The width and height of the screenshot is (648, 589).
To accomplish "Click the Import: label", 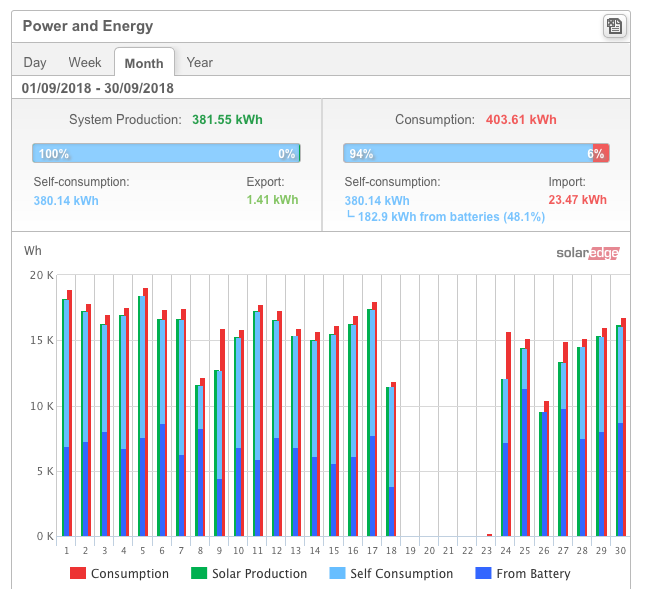I will 567,182.
